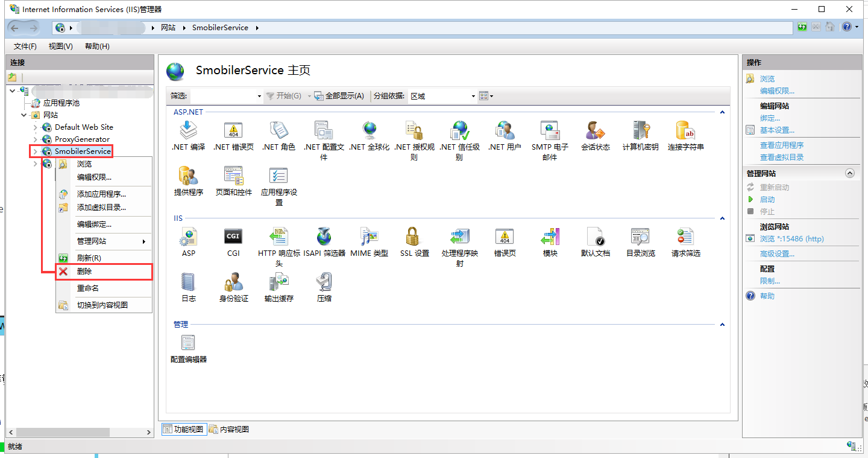Screen dimensions: 868x458
Task: Open the view mode dropdown icon
Action: (486, 96)
